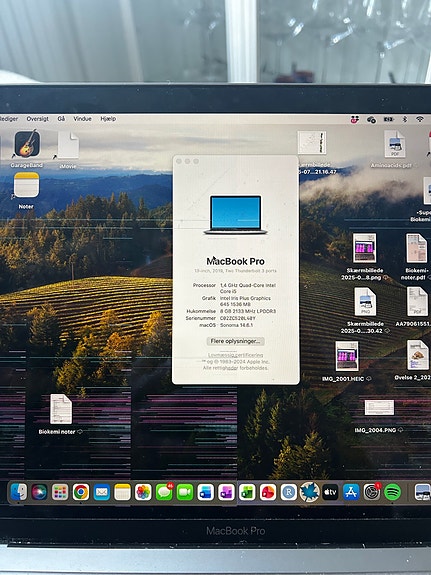Open the Lovmæssig certificering link

point(235,355)
